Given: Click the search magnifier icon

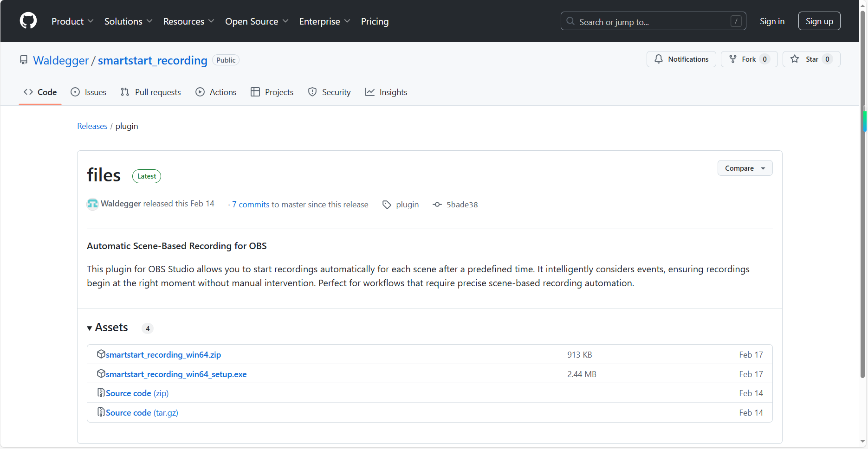Looking at the screenshot, I should click(x=570, y=21).
